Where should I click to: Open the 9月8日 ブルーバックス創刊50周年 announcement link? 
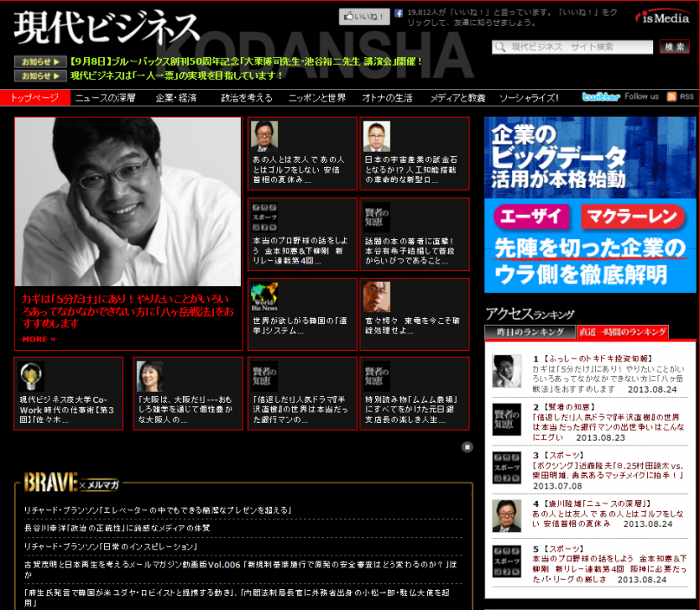pos(246,62)
